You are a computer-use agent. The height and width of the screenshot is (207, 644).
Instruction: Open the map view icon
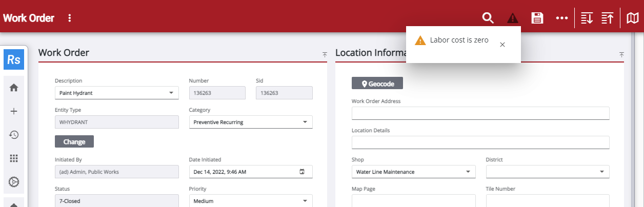tap(633, 18)
